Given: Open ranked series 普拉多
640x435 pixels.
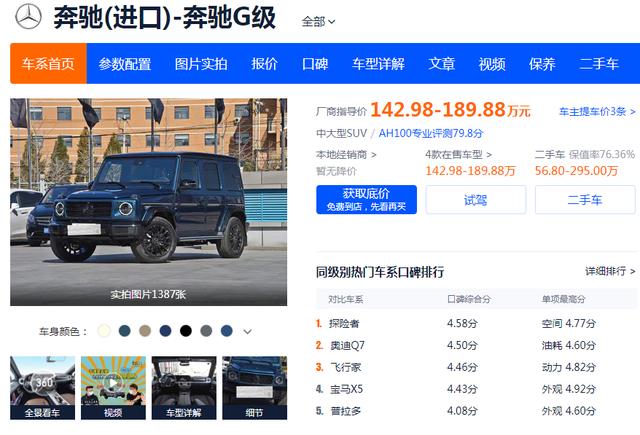Looking at the screenshot, I should click(345, 411).
